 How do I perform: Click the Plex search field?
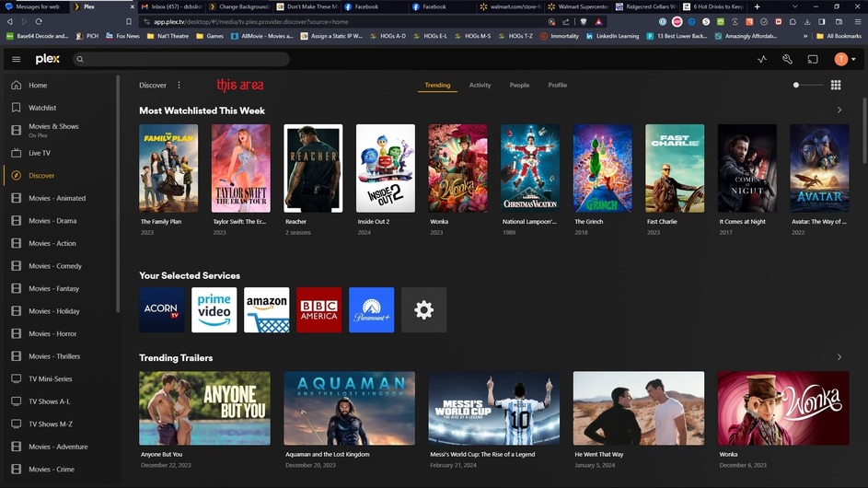pos(181,59)
